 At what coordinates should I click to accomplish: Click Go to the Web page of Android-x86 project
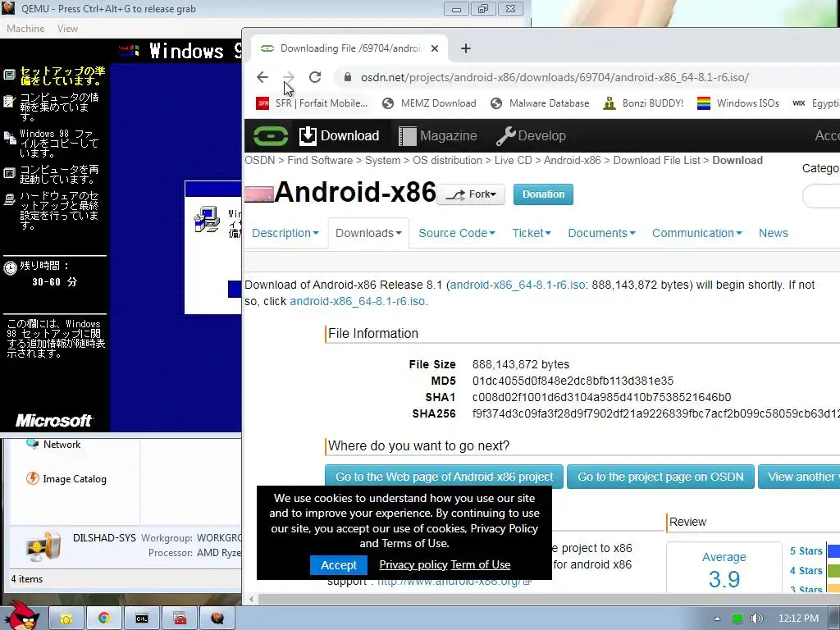tap(444, 477)
